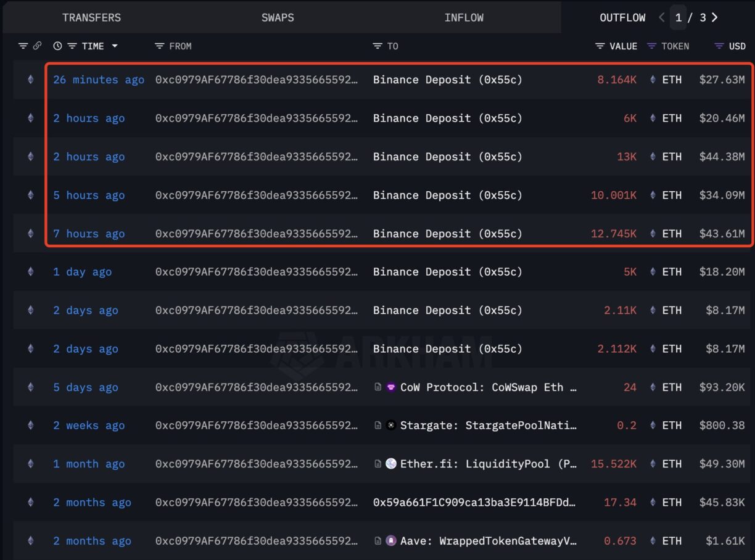Viewport: 755px width, 560px height.
Task: Click the ETH token icon on the top row
Action: point(654,80)
